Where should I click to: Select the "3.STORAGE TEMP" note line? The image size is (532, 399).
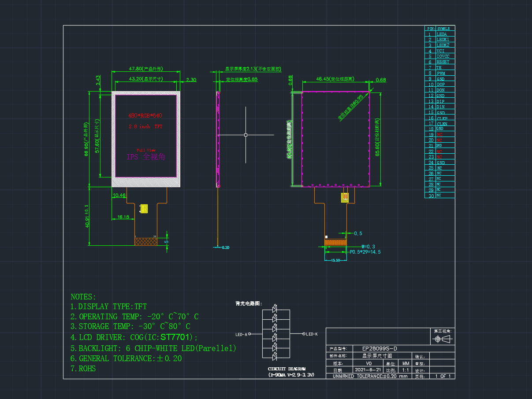click(130, 326)
